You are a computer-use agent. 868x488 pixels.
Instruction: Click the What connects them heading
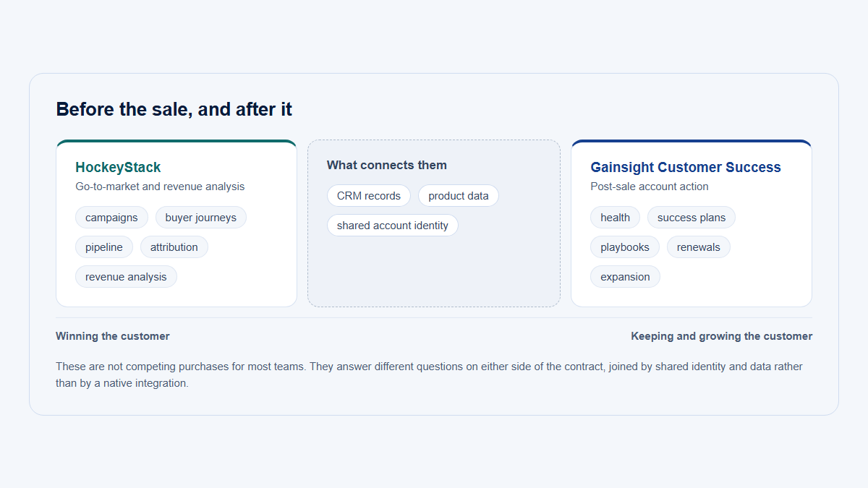tap(387, 165)
